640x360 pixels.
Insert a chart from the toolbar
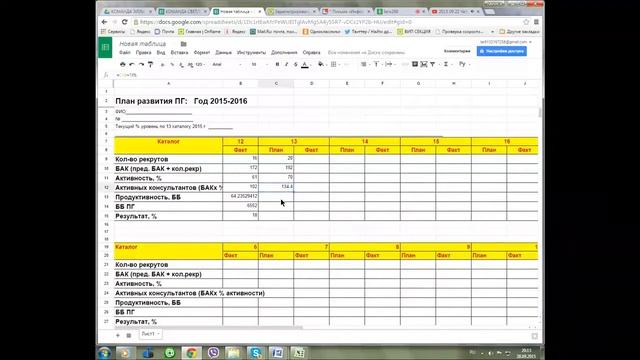coord(424,64)
